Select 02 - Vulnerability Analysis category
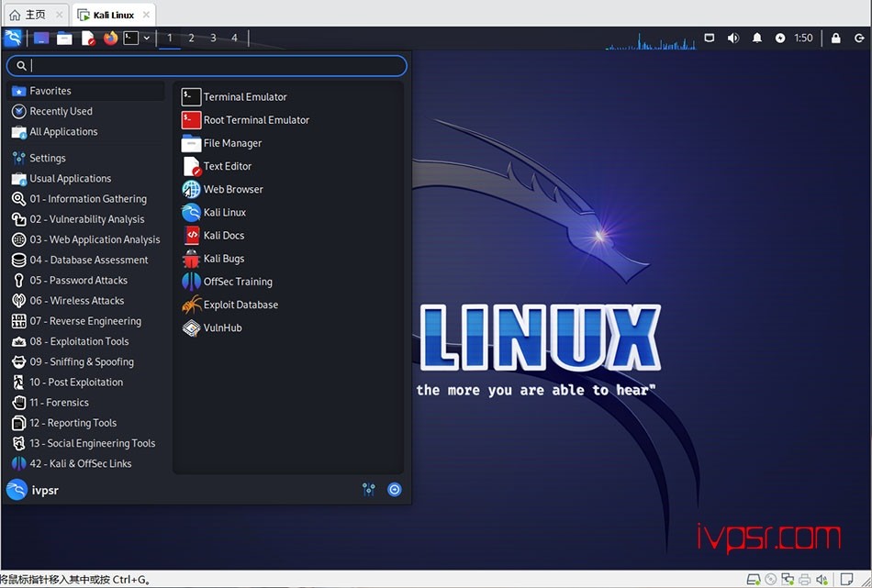Screen dimensions: 872x588 86,219
